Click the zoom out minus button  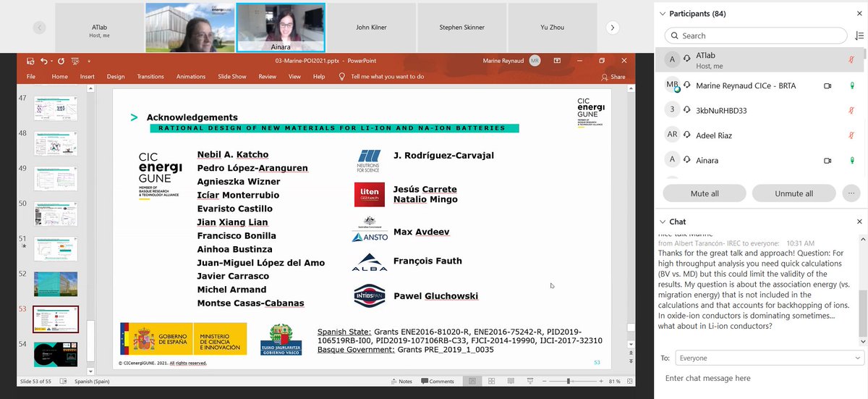pos(545,381)
